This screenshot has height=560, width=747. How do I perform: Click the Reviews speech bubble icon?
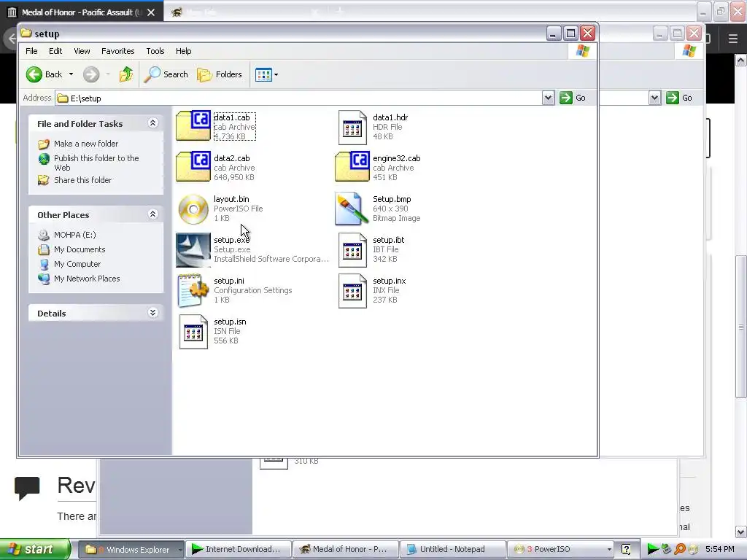(x=27, y=488)
